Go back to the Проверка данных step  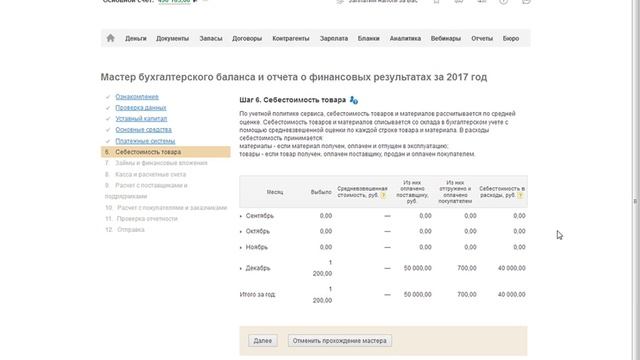(140, 108)
